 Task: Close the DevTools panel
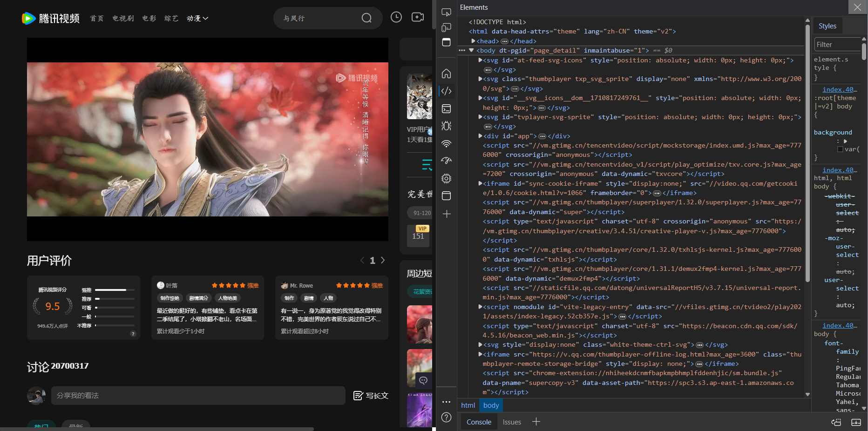click(857, 7)
